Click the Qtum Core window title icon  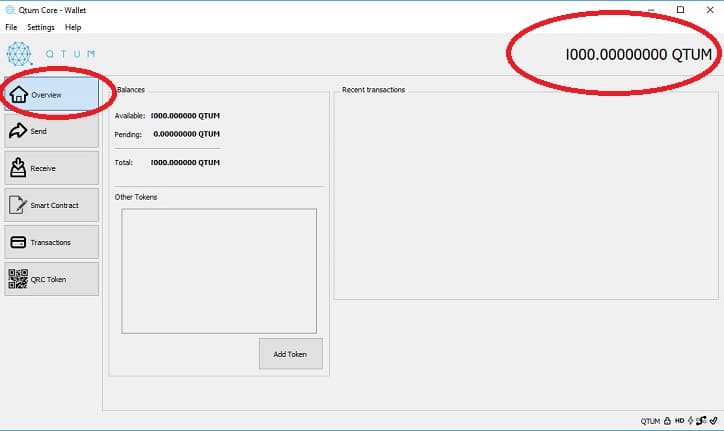point(10,10)
